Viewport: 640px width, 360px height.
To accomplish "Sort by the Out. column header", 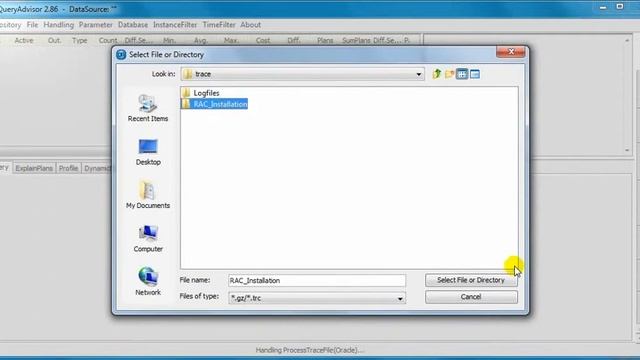I will click(54, 40).
